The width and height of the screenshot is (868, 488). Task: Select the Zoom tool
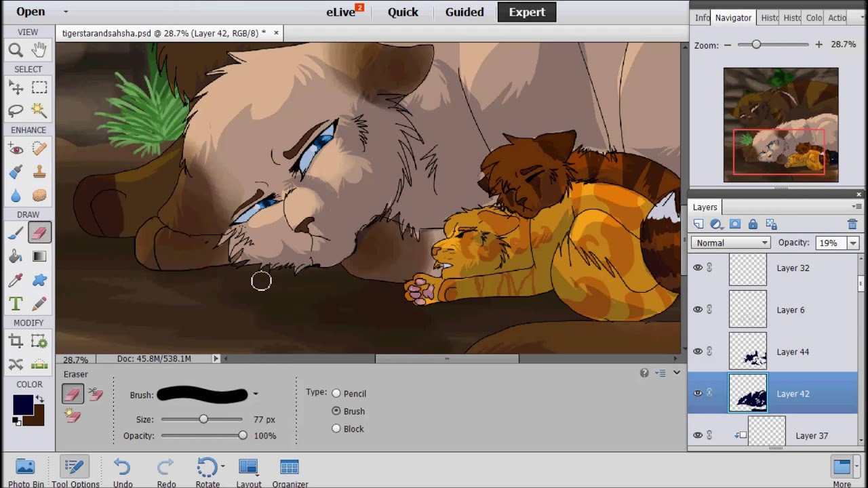tap(16, 49)
